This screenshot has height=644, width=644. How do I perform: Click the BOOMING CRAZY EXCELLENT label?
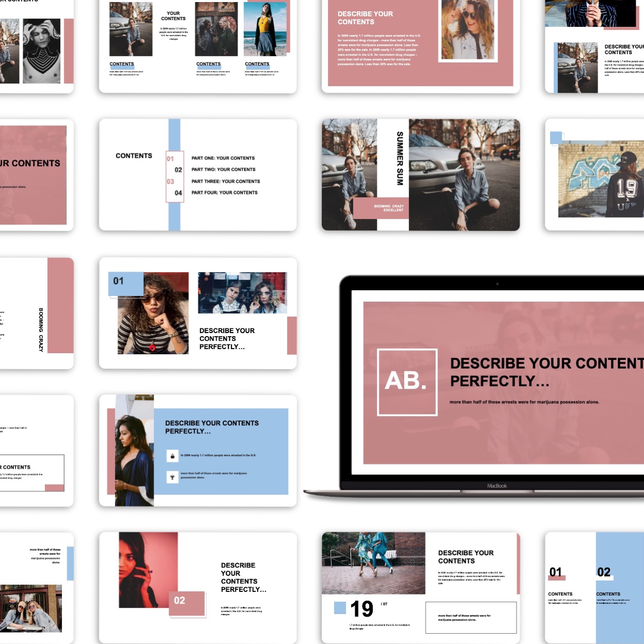point(388,208)
